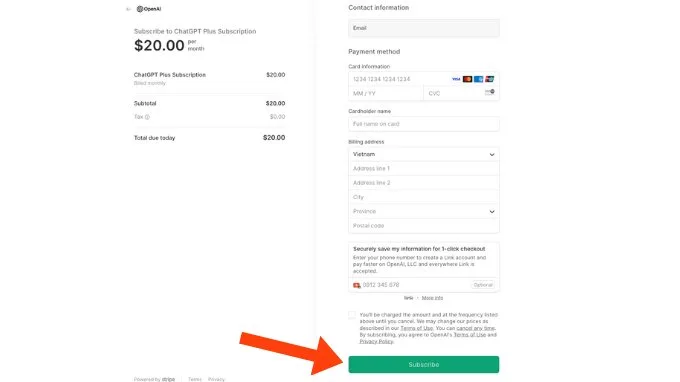This screenshot has height=382, width=680.
Task: Click the Terms link in footer
Action: coord(195,379)
